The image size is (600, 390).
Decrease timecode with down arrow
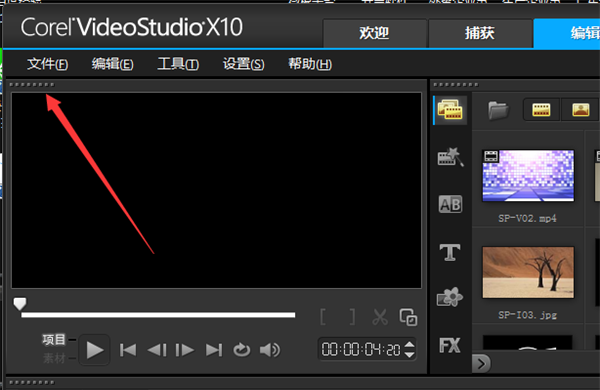tap(409, 354)
